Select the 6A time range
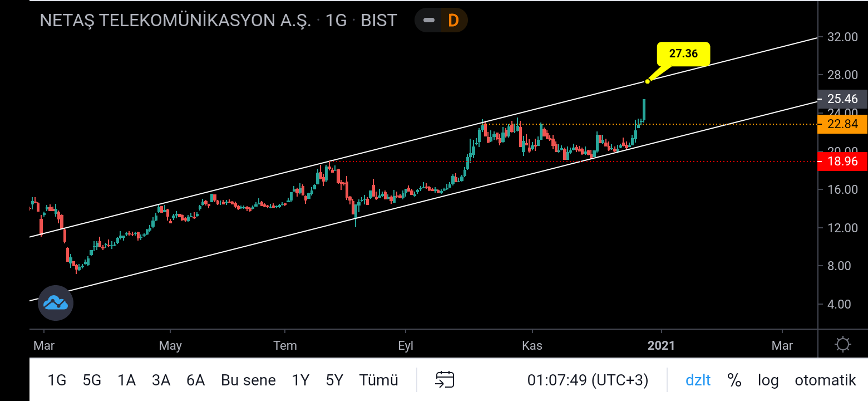The height and width of the screenshot is (401, 868). click(196, 380)
